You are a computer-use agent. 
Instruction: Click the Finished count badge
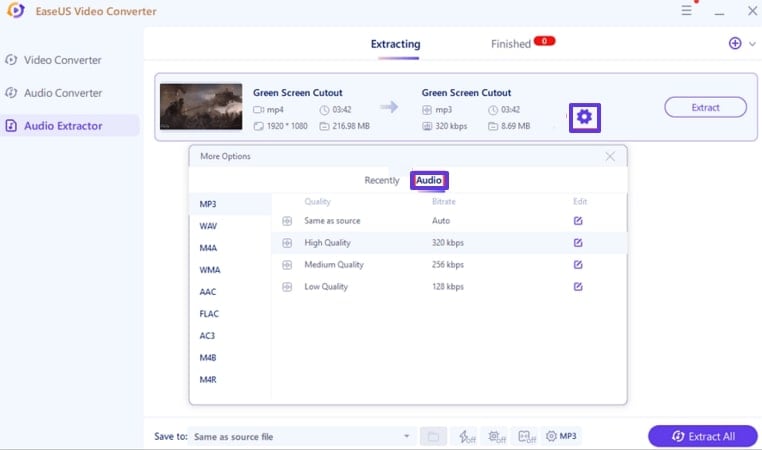point(544,41)
